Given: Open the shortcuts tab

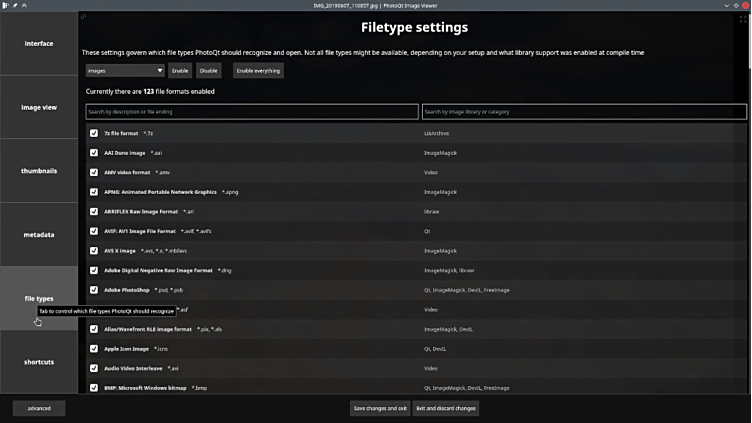Looking at the screenshot, I should pos(39,362).
